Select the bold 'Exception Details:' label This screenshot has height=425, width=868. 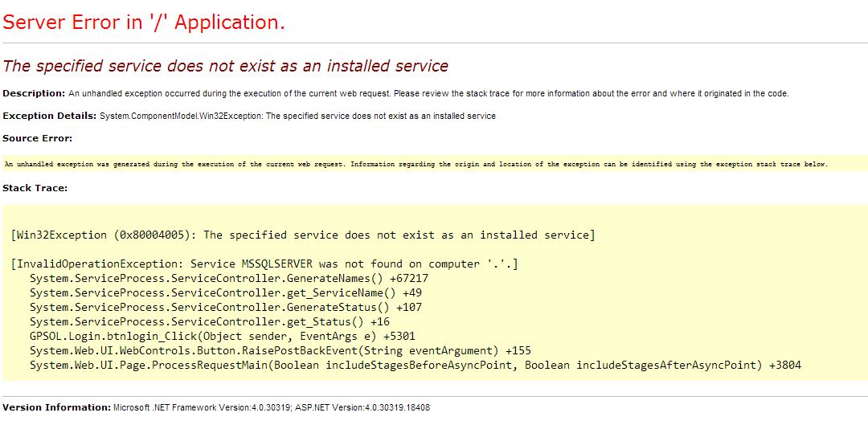(49, 116)
